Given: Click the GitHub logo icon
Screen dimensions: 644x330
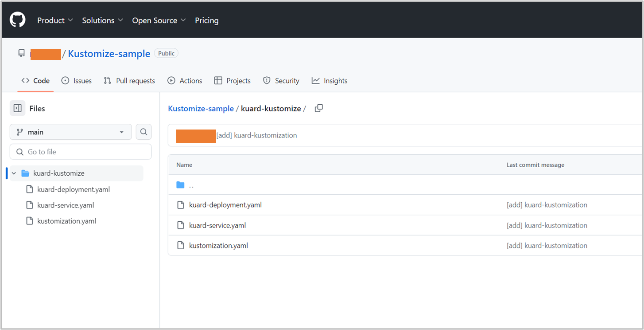Looking at the screenshot, I should click(x=18, y=20).
